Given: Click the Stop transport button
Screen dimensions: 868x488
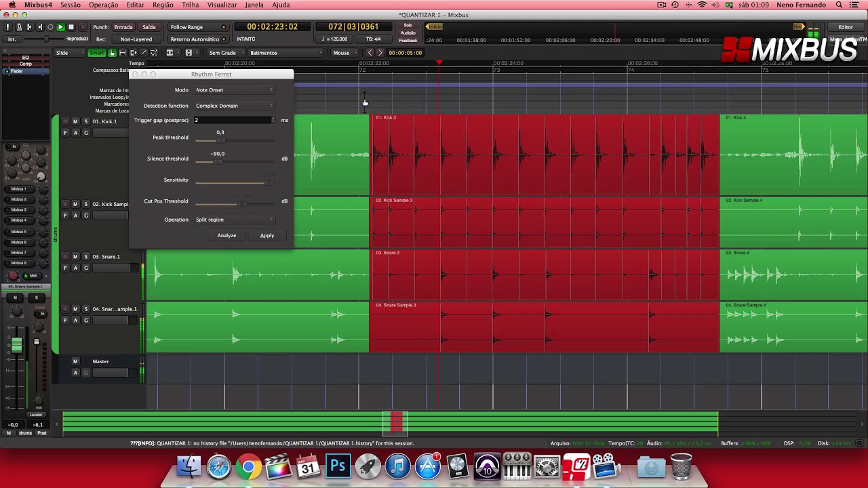Looking at the screenshot, I should 71,27.
